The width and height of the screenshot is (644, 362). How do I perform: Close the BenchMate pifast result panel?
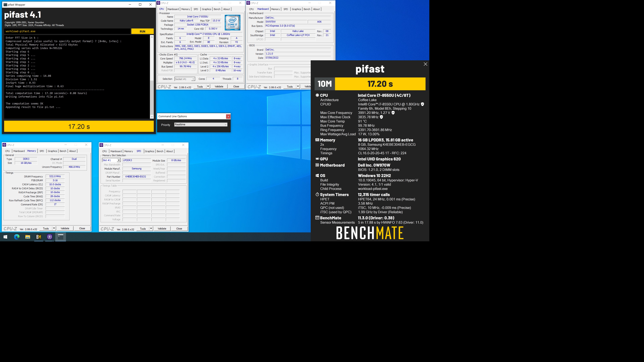tap(426, 64)
